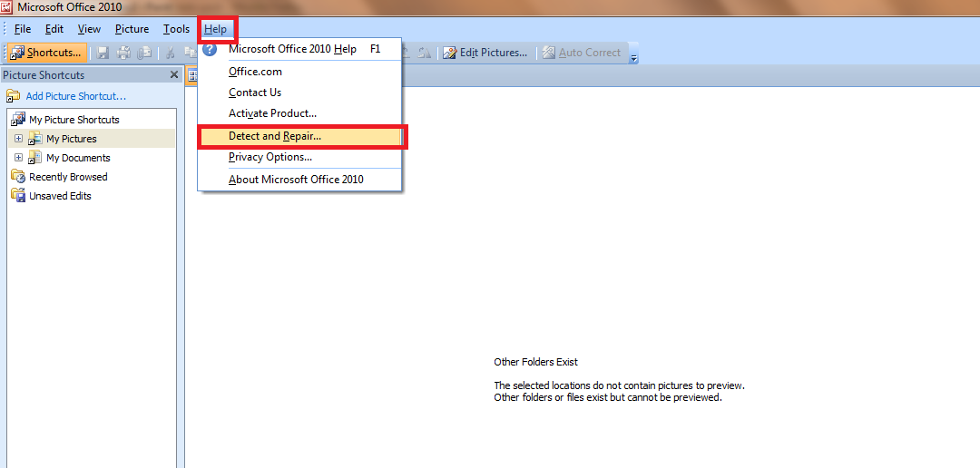This screenshot has width=980, height=468.
Task: Open the Tools menu
Action: [x=176, y=29]
